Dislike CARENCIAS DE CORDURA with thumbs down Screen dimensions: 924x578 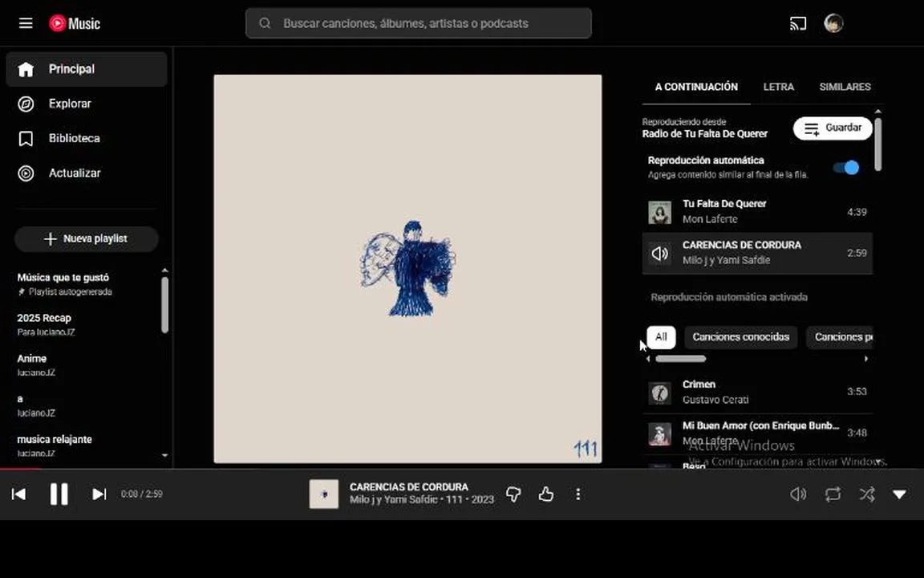point(513,494)
